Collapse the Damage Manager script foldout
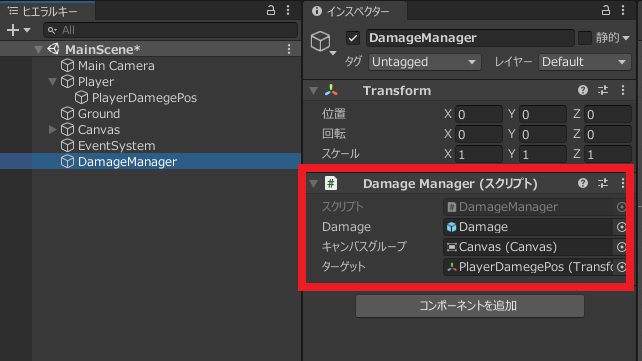This screenshot has height=361, width=642. (313, 183)
